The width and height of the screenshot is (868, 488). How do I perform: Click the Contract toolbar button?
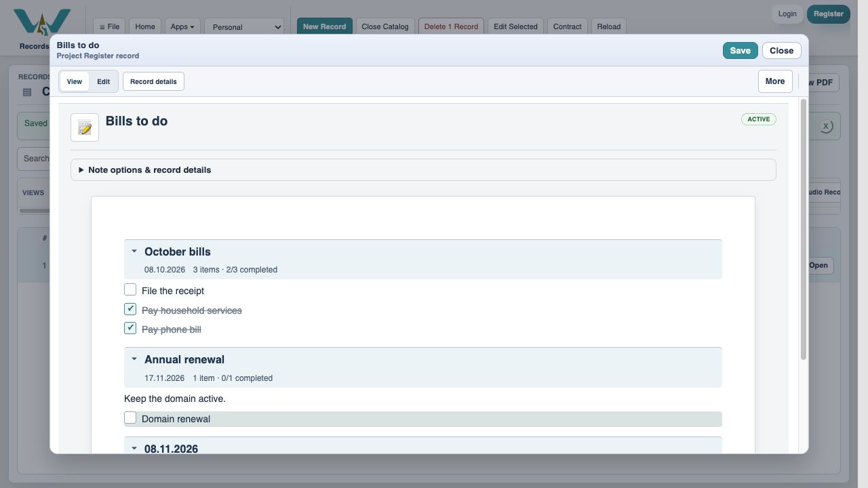point(568,27)
